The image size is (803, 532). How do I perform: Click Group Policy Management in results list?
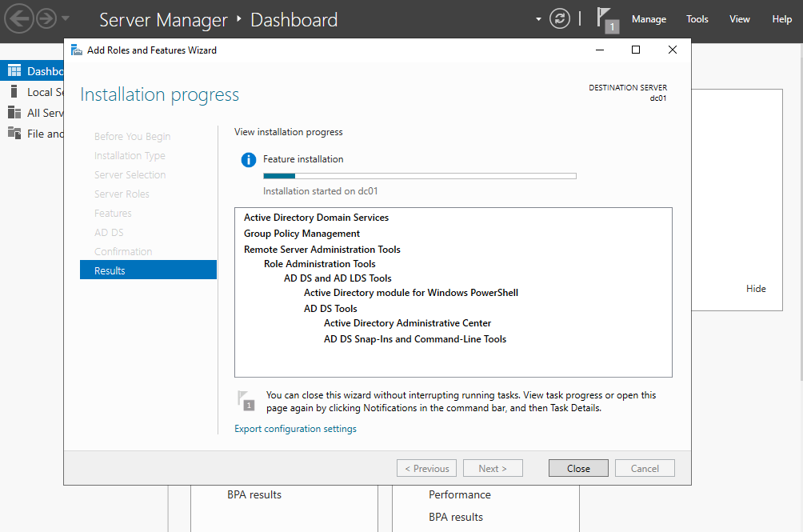tap(302, 234)
